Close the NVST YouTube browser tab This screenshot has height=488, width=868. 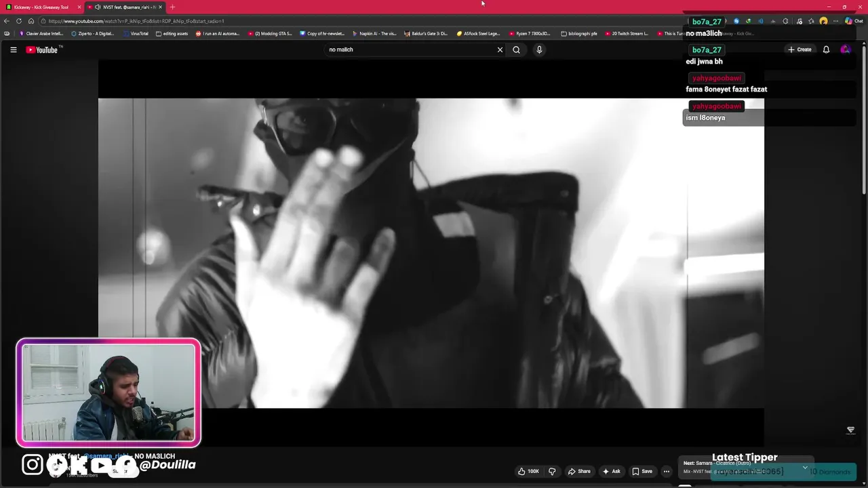click(161, 7)
